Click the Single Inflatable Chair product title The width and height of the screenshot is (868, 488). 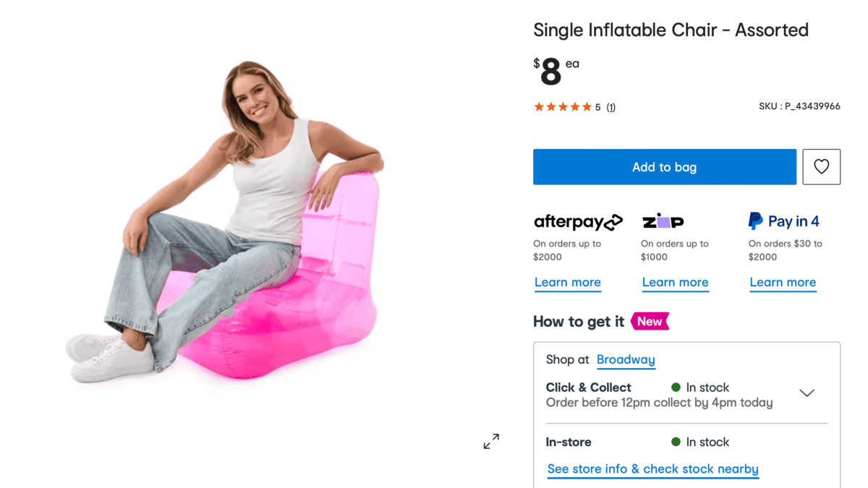(x=671, y=30)
